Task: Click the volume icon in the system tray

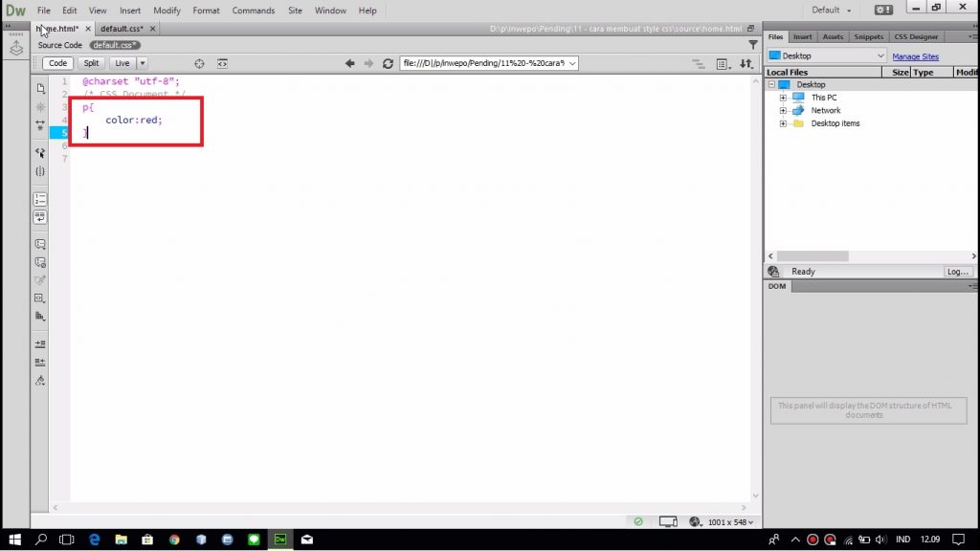Action: (x=880, y=540)
